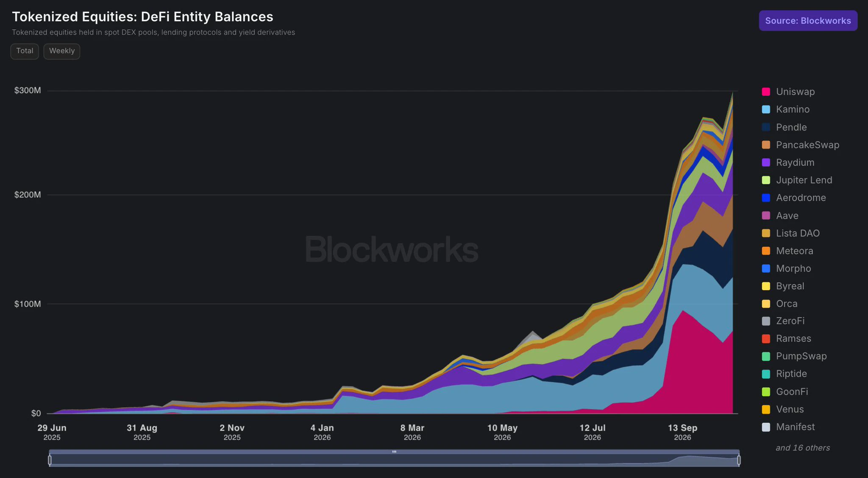Screen dimensions: 868x478
Task: Toggle the Jupiter Lend legend entry
Action: point(797,180)
